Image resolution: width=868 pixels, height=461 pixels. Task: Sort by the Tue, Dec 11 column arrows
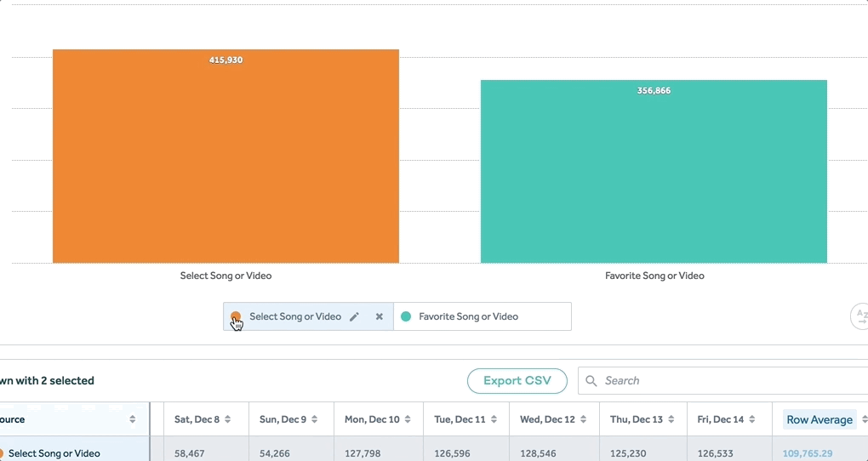click(x=491, y=419)
